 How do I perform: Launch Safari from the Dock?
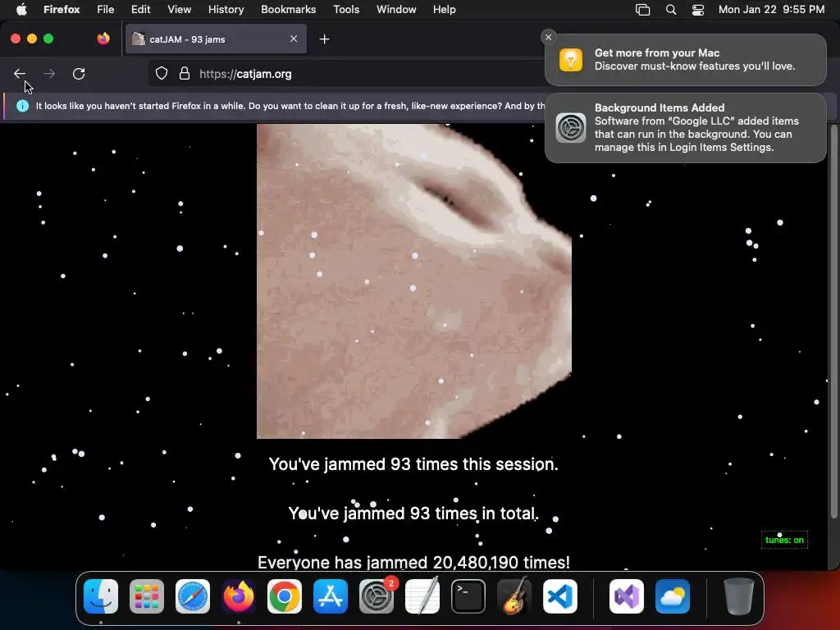pos(193,596)
